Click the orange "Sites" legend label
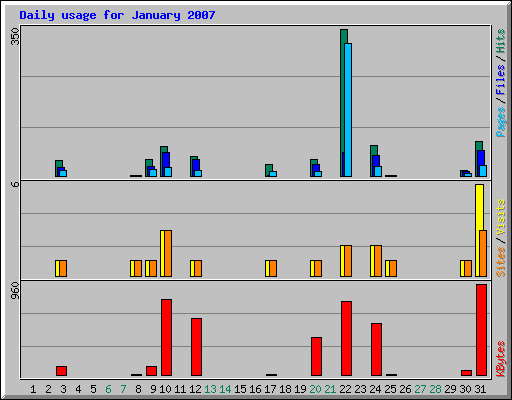Screen dimensions: 512x400 pyautogui.click(x=501, y=262)
